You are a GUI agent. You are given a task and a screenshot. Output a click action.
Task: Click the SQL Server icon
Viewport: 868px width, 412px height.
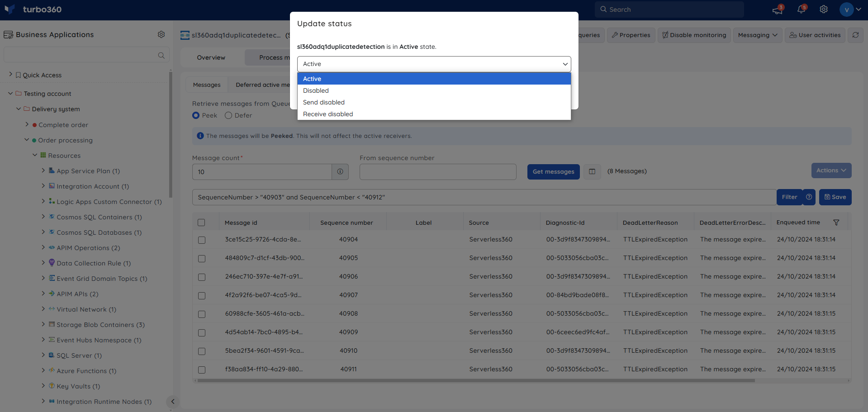52,355
